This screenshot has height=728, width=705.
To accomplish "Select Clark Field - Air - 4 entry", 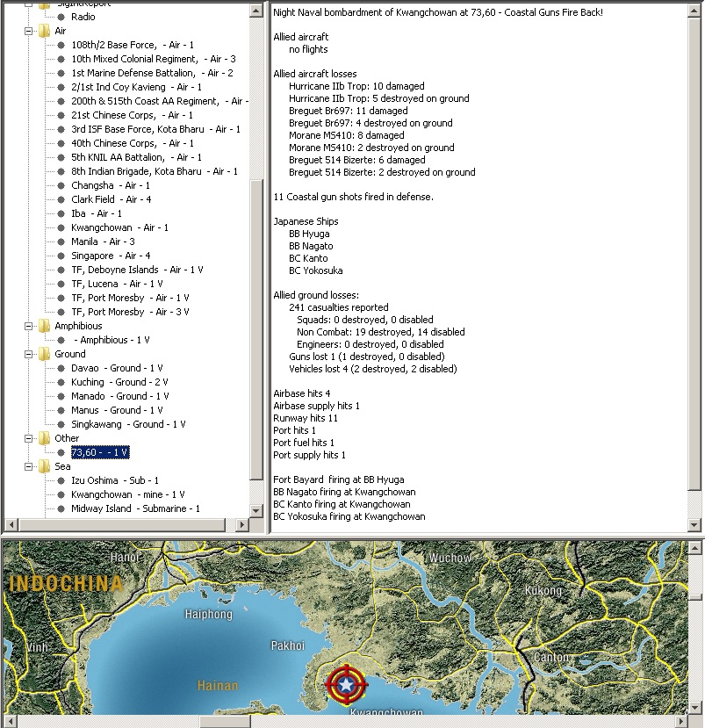I will [x=111, y=199].
